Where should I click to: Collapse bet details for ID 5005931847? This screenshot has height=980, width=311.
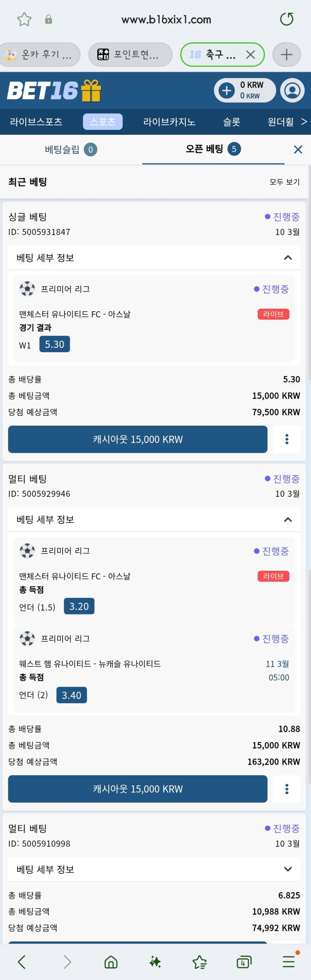[x=288, y=258]
